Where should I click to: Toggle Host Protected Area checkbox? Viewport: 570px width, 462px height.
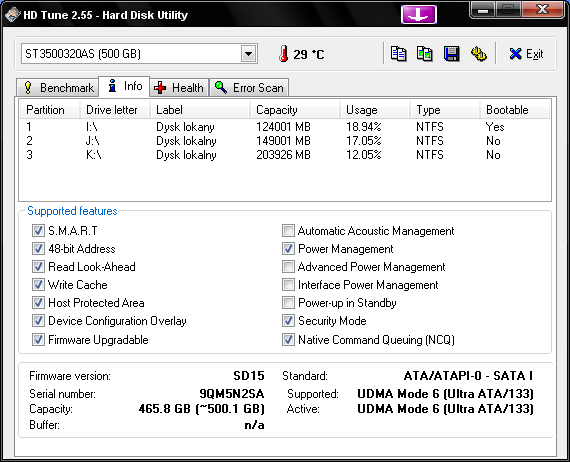tap(38, 302)
